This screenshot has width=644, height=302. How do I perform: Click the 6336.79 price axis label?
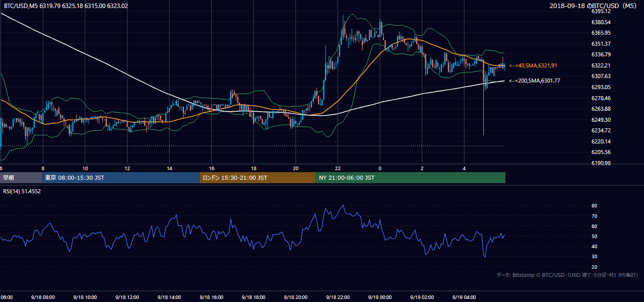[601, 54]
